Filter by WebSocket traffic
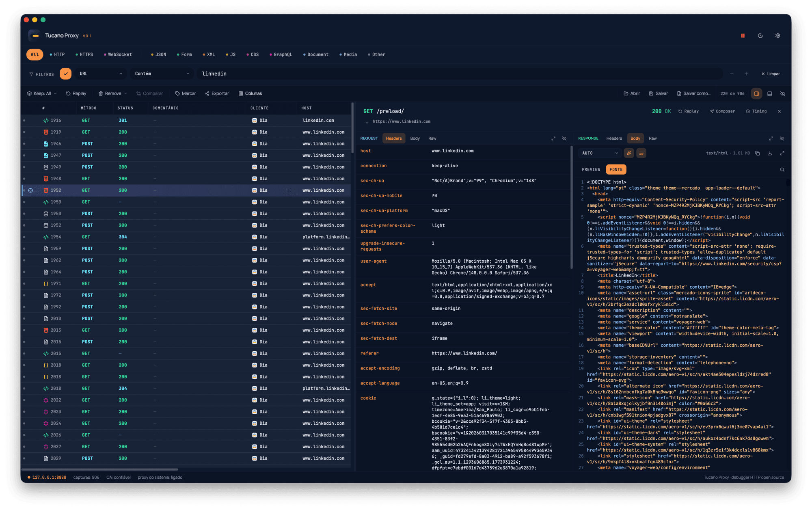The width and height of the screenshot is (812, 510). click(x=118, y=54)
